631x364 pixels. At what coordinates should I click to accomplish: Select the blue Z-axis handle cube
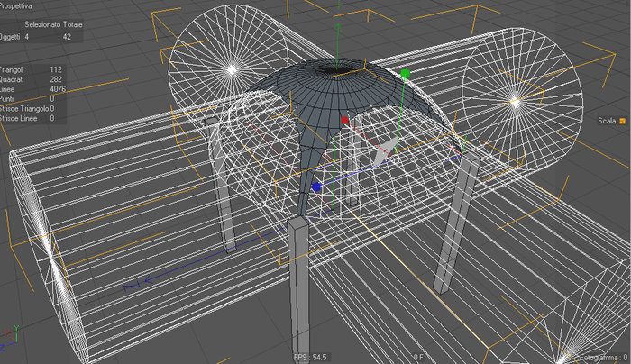[x=315, y=187]
